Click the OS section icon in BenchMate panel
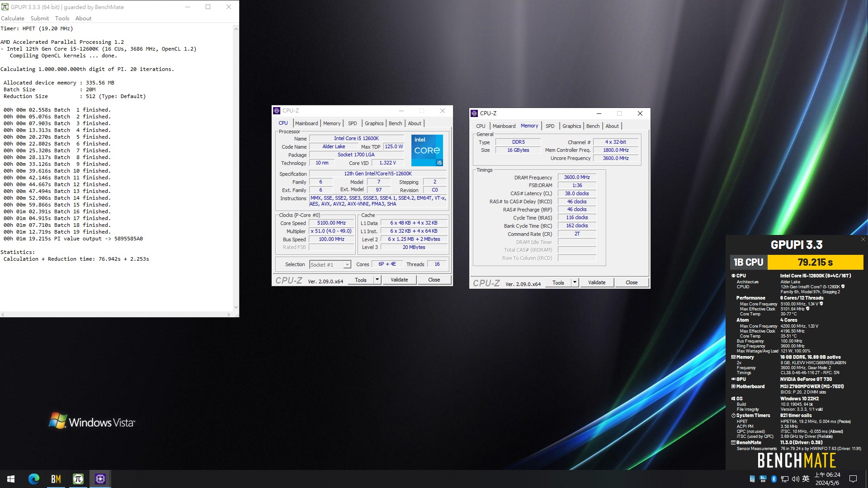 (x=733, y=399)
